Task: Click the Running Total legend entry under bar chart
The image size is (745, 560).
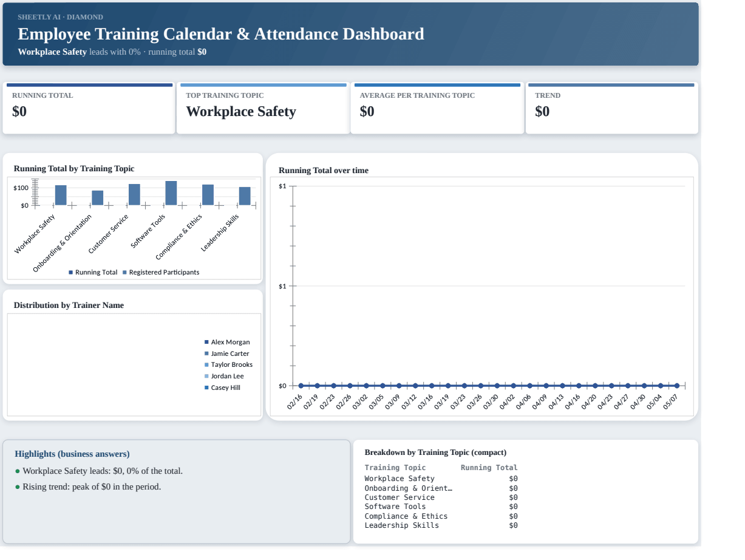Action: tap(93, 272)
